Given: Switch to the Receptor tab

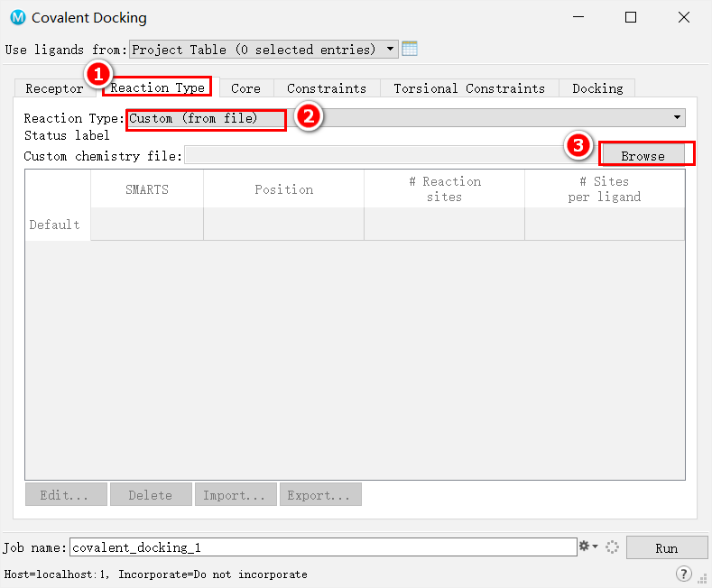Looking at the screenshot, I should point(54,88).
